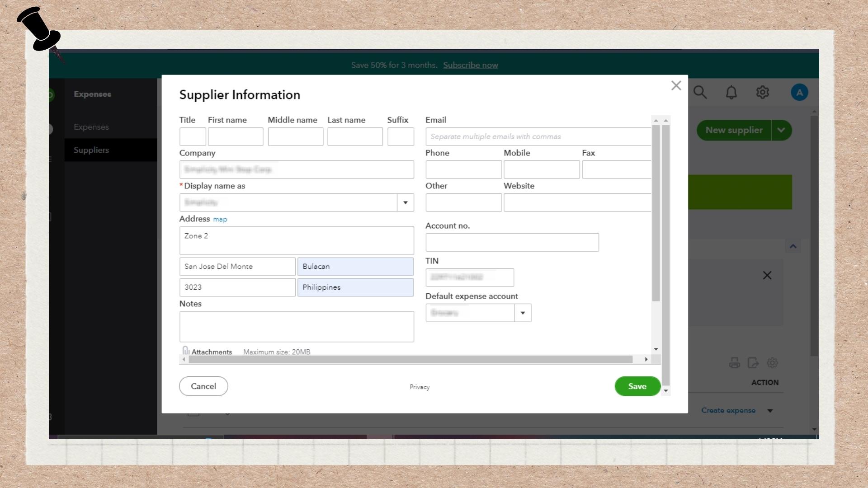Go to Expenses in the sidebar
The height and width of the screenshot is (488, 868).
click(91, 127)
